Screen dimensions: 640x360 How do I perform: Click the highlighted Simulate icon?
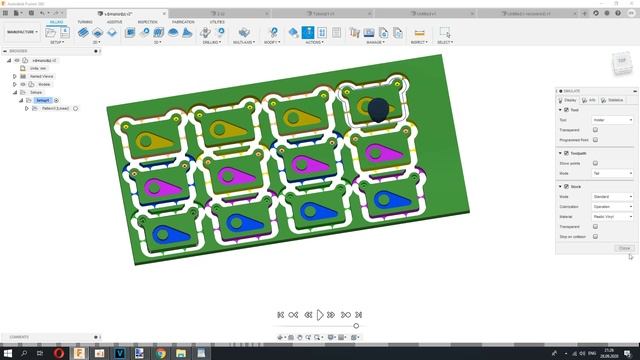click(x=308, y=33)
